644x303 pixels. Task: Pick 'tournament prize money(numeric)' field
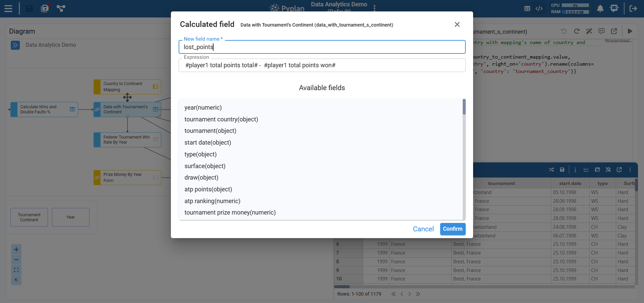230,213
